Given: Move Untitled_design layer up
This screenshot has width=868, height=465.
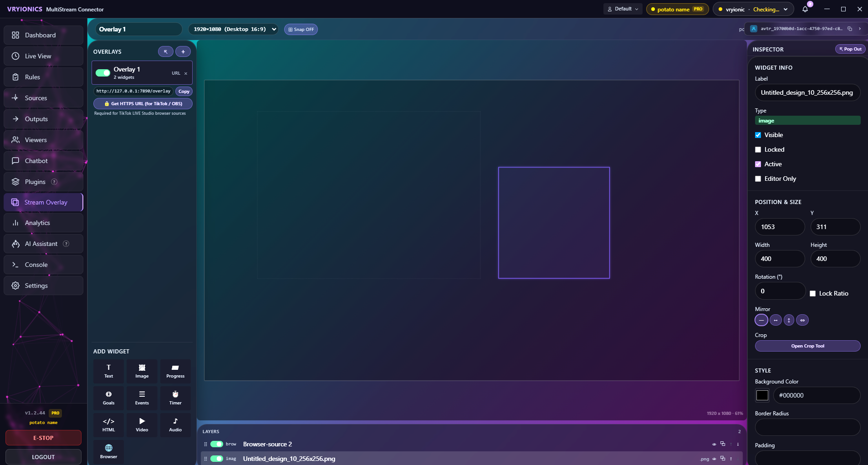Looking at the screenshot, I should [x=731, y=459].
